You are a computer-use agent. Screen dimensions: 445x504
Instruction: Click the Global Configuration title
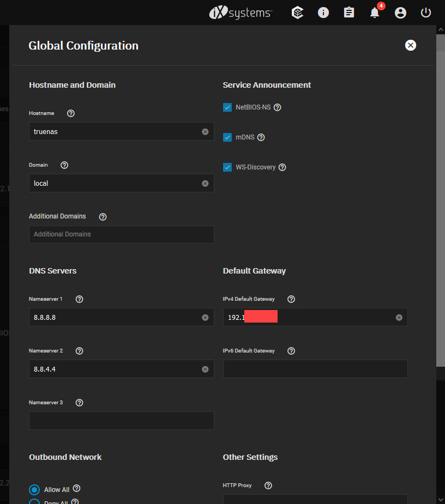click(x=83, y=46)
